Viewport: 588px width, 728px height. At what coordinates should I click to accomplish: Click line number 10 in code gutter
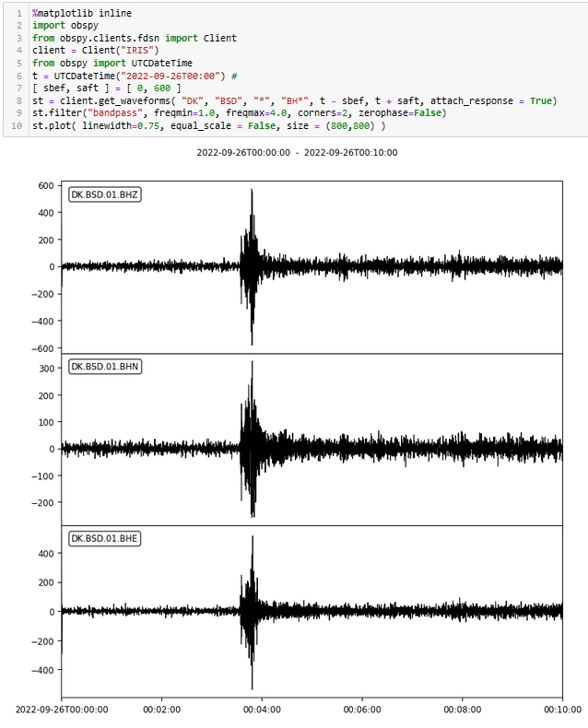point(17,126)
